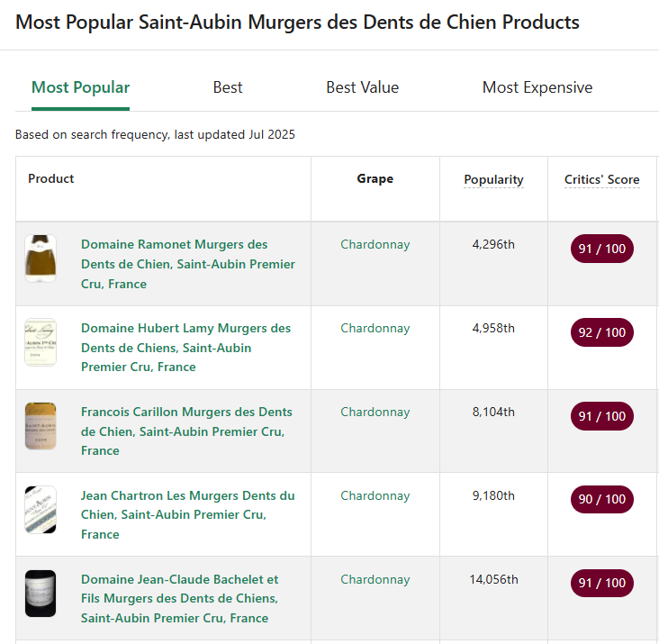Switch to the Most Popular tab

[x=81, y=87]
